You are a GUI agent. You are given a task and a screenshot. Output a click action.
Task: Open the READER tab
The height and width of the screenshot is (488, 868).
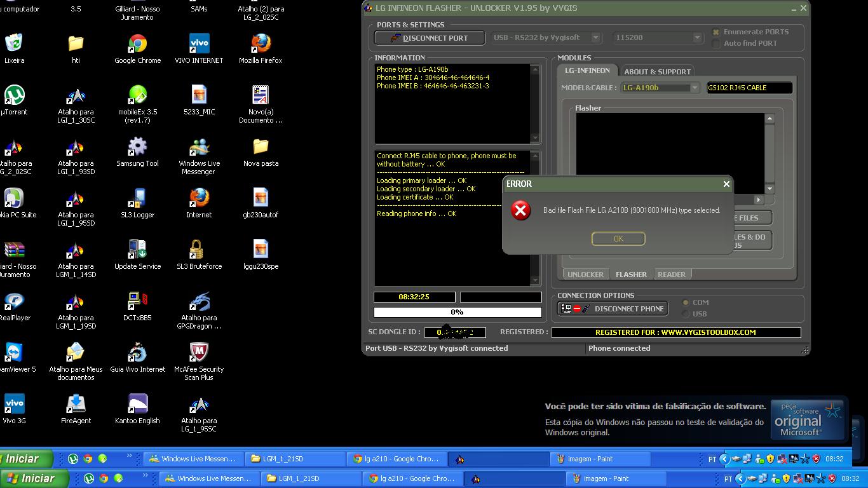pos(672,274)
